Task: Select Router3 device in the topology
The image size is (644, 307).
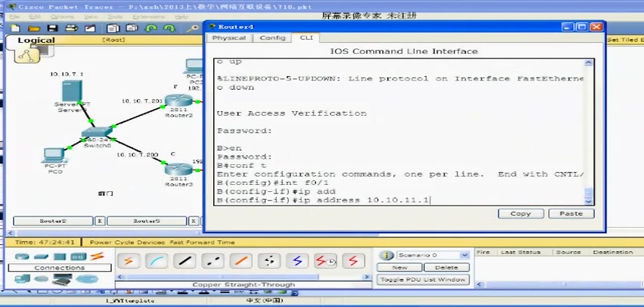Action: tap(179, 170)
